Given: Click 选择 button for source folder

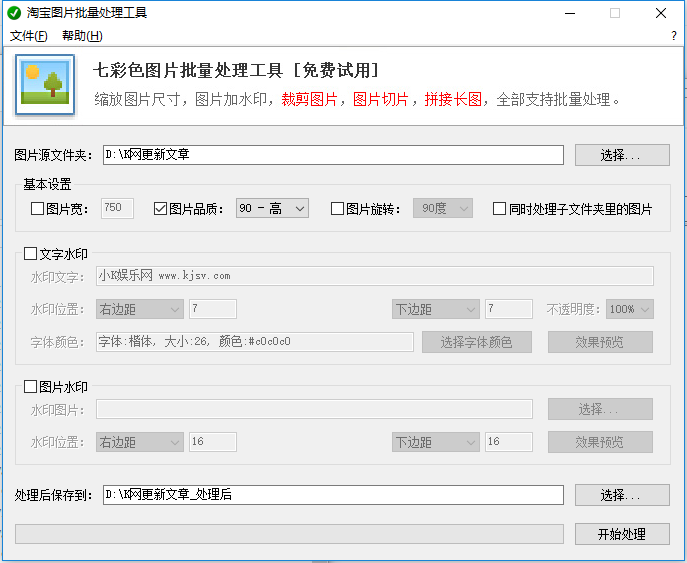Looking at the screenshot, I should (621, 155).
